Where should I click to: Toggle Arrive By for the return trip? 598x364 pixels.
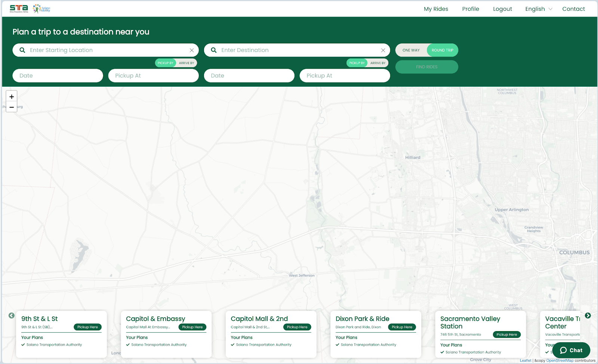(x=378, y=63)
